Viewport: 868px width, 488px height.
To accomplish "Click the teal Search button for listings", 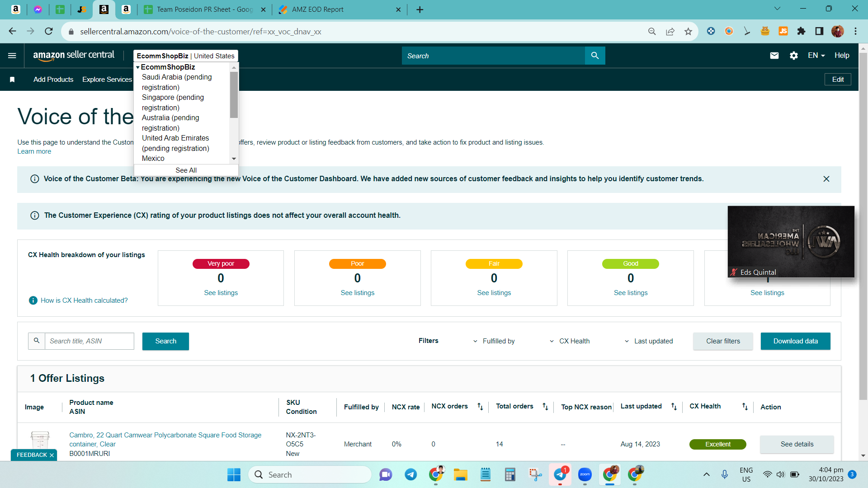I will (x=165, y=341).
